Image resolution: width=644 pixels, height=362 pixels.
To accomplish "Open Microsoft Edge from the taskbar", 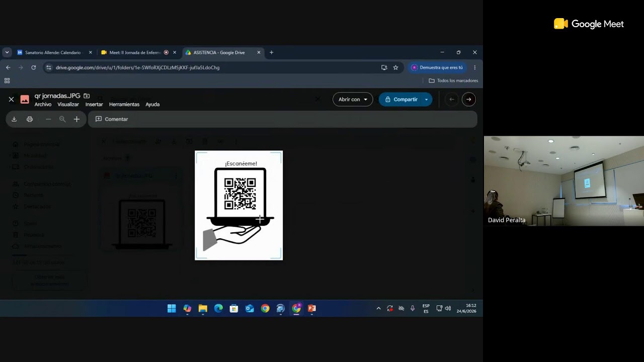I will (218, 309).
